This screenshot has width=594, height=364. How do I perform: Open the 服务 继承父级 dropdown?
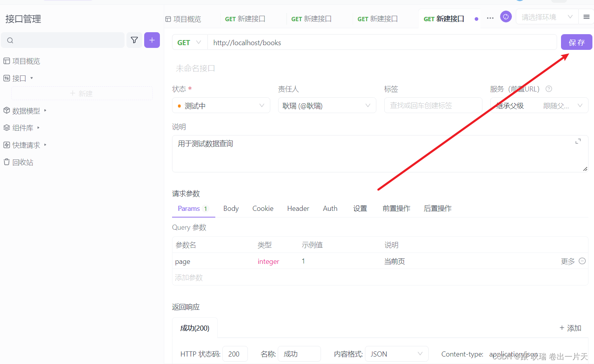pos(539,106)
